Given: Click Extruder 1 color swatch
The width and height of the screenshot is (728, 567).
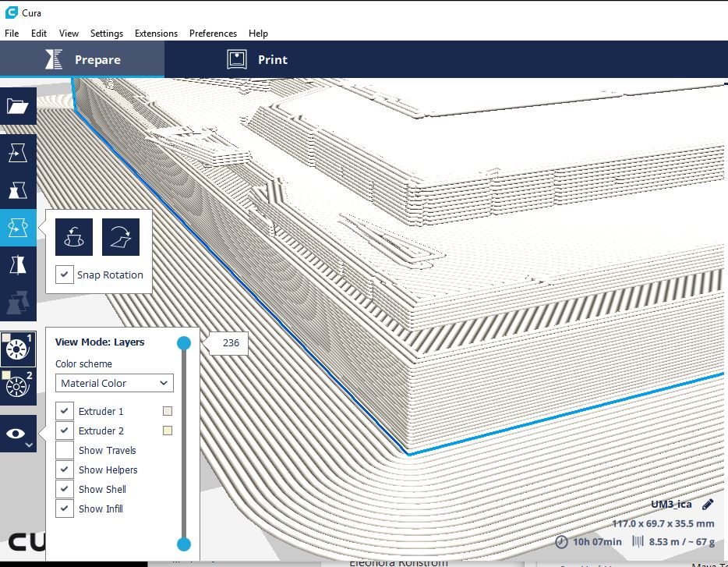Looking at the screenshot, I should point(168,411).
